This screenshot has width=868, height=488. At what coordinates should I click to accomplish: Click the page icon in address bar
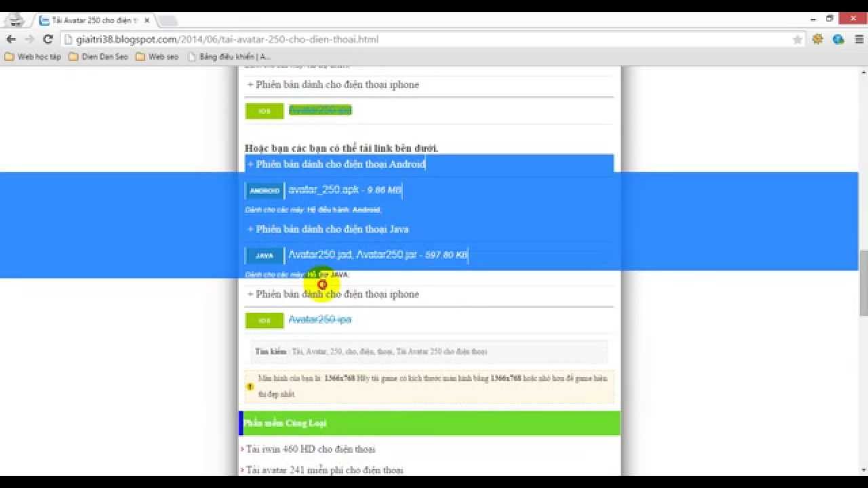pyautogui.click(x=68, y=39)
